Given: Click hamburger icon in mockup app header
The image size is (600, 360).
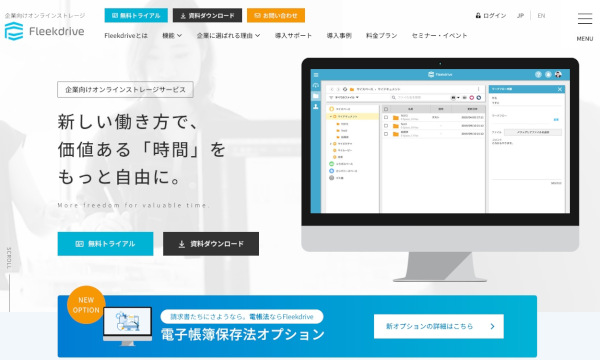Looking at the screenshot, I should [x=316, y=75].
